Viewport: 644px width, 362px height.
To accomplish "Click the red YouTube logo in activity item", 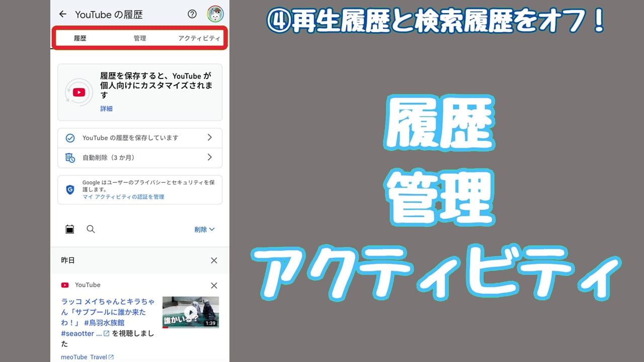I will pyautogui.click(x=65, y=285).
